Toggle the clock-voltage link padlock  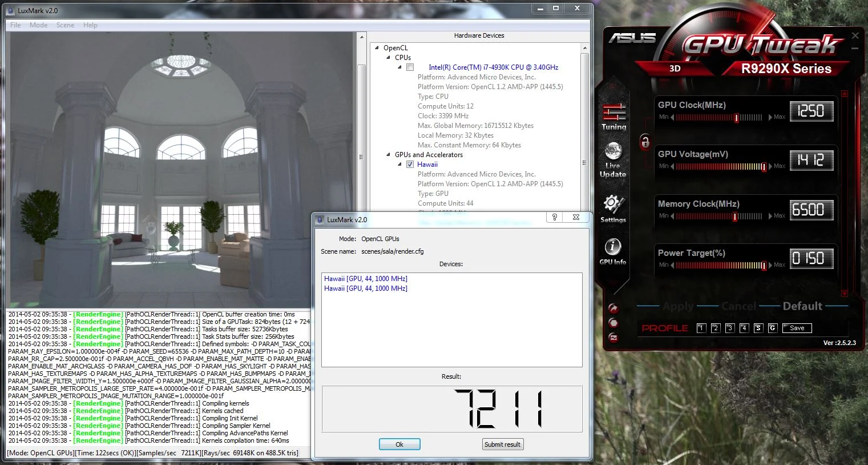pos(645,141)
